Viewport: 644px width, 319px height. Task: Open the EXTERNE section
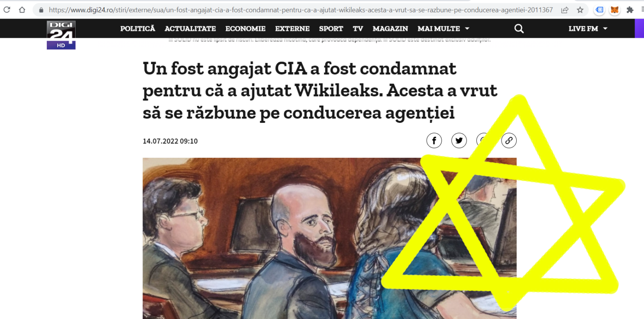(x=292, y=29)
